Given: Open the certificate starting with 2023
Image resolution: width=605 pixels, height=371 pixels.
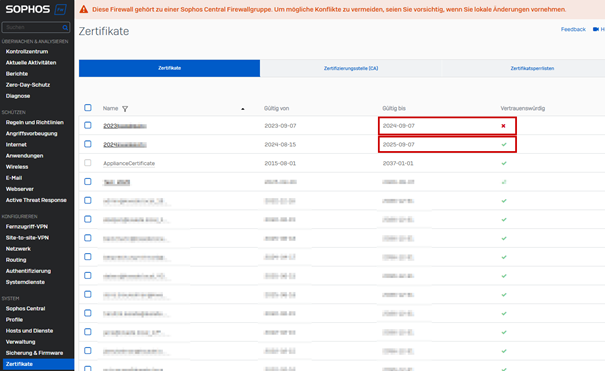Looking at the screenshot, I should [125, 126].
